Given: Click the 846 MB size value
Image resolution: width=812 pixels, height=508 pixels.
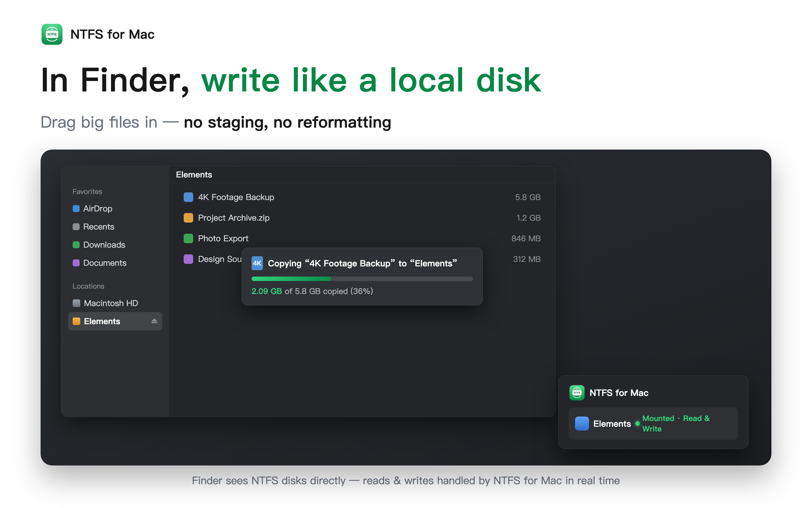Looking at the screenshot, I should click(526, 238).
